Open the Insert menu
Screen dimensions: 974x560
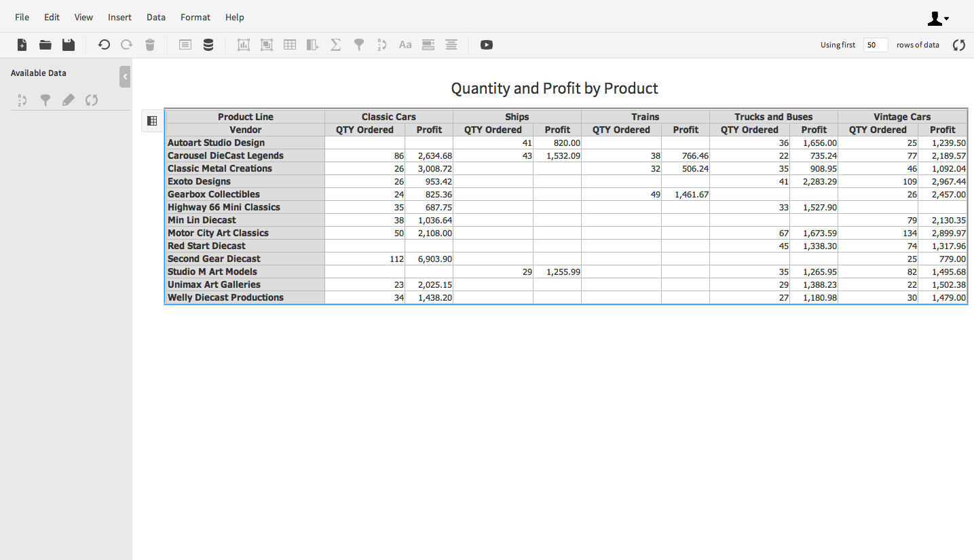tap(120, 17)
